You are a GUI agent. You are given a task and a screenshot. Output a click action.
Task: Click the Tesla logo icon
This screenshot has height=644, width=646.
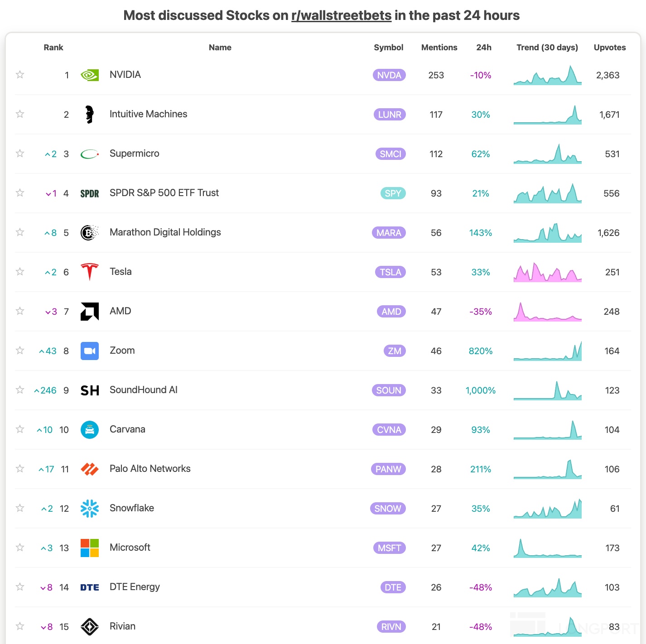click(x=90, y=272)
